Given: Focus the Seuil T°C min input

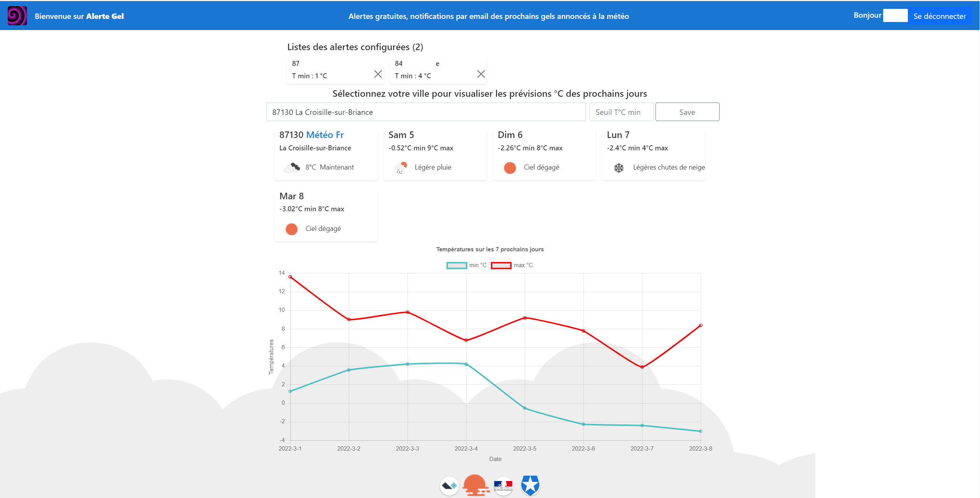Looking at the screenshot, I should [x=621, y=112].
